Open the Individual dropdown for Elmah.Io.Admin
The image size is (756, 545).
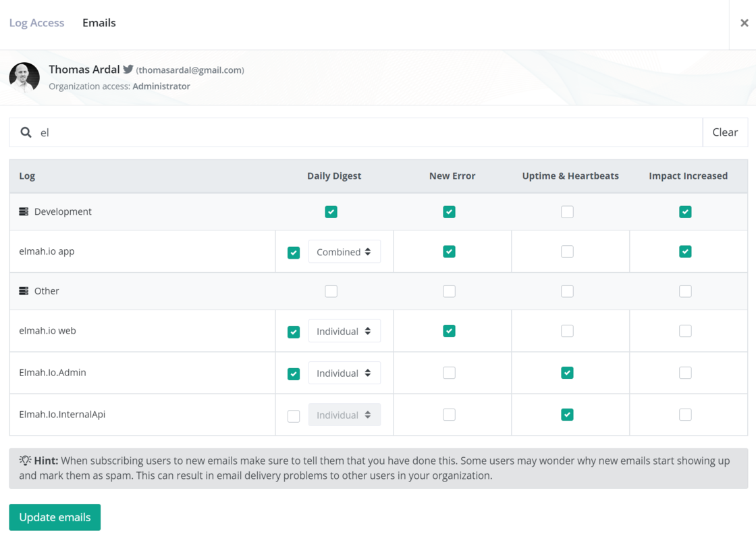point(344,373)
